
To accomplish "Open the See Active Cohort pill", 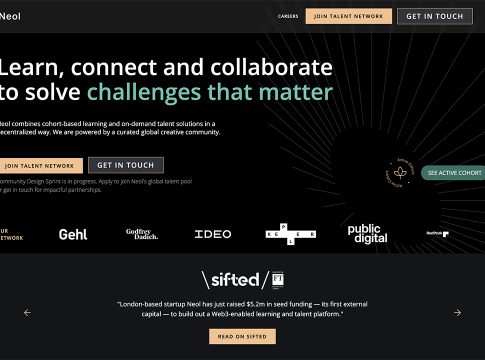I will (x=453, y=173).
